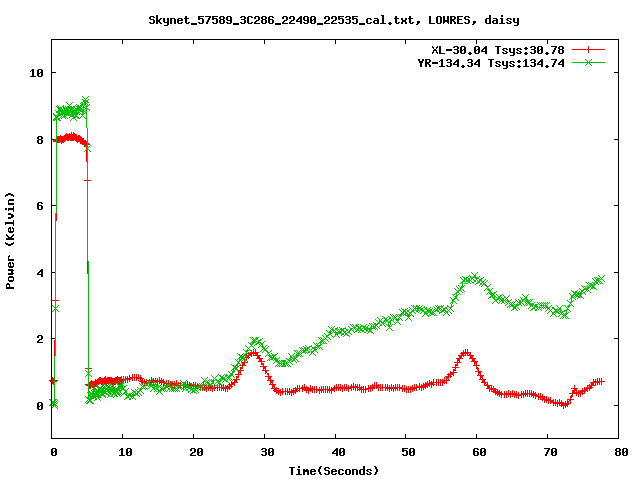Click y-axis tick label 2
This screenshot has height=480, width=640.
coord(40,339)
